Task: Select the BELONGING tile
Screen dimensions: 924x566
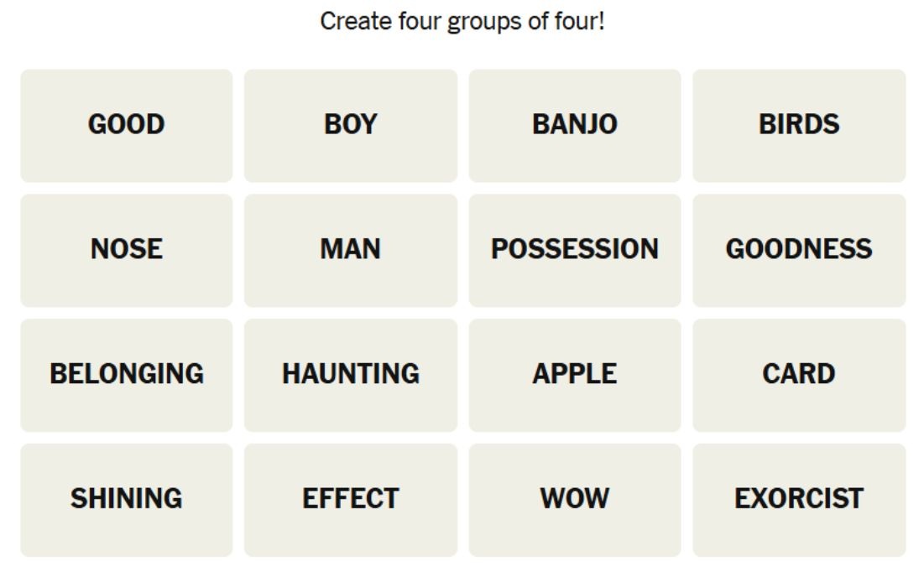Action: 126,375
